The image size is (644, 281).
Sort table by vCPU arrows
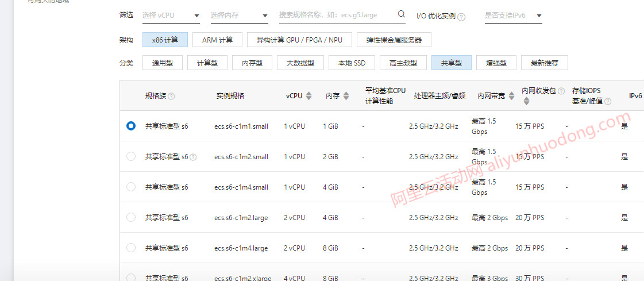tap(309, 96)
